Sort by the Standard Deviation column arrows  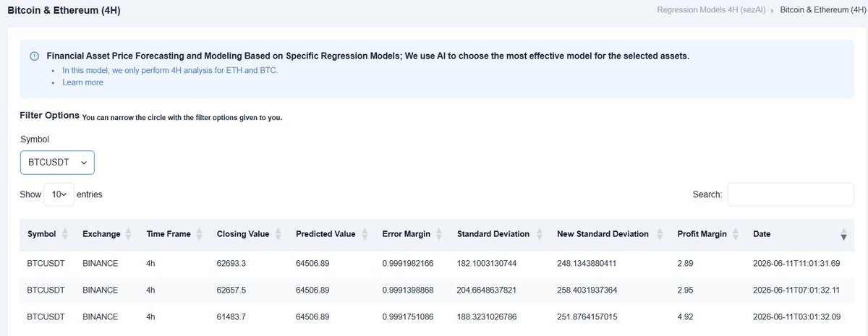[x=540, y=235]
